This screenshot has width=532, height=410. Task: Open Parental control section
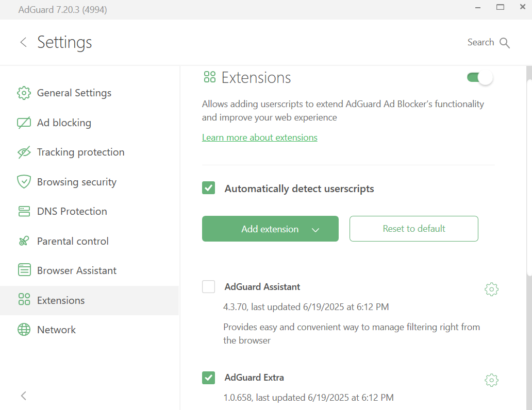pos(90,241)
